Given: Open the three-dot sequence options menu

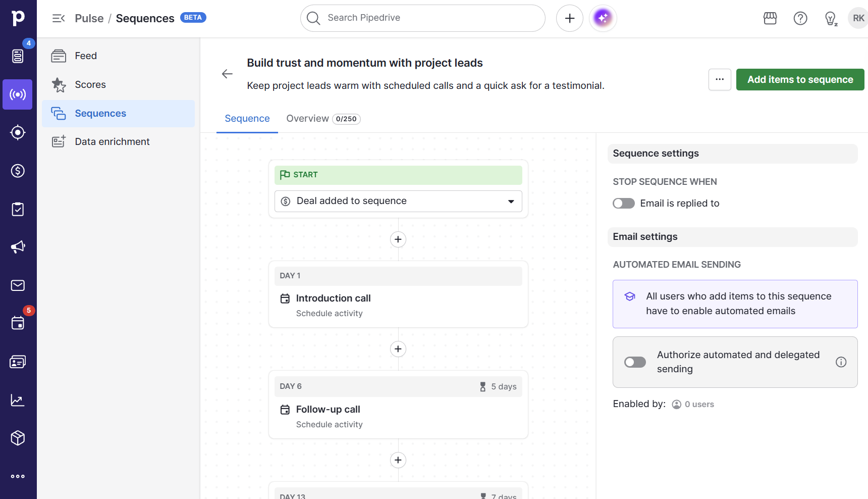Looking at the screenshot, I should pyautogui.click(x=720, y=79).
